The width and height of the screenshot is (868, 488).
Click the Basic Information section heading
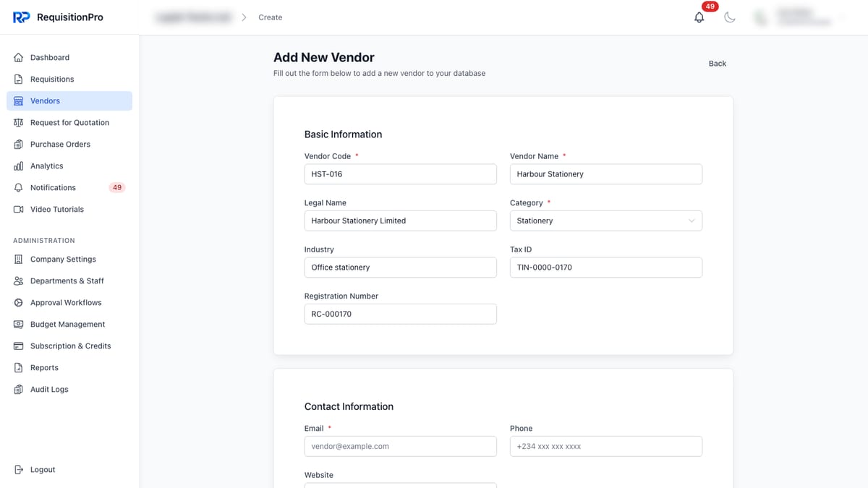coord(343,134)
